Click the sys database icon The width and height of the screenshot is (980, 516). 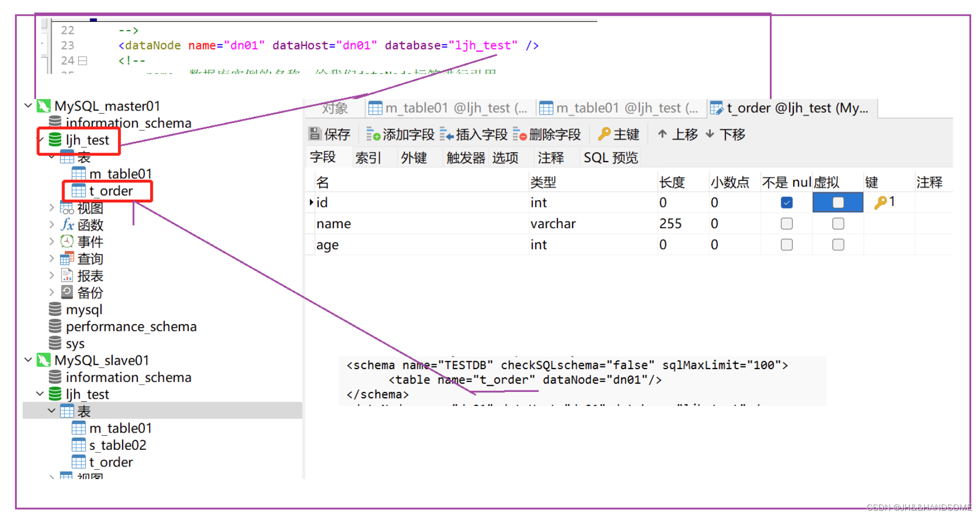[55, 343]
